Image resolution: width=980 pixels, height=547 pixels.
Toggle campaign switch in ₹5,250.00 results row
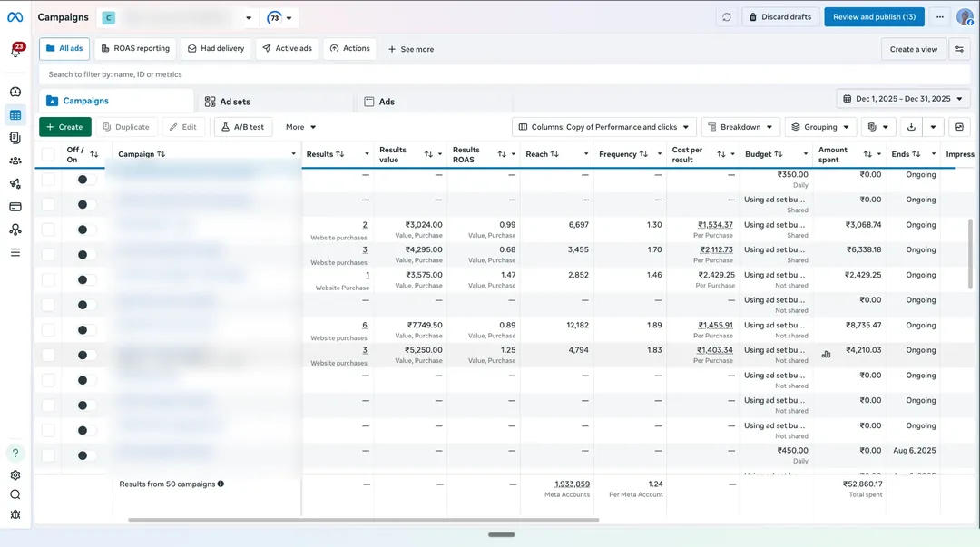(85, 355)
